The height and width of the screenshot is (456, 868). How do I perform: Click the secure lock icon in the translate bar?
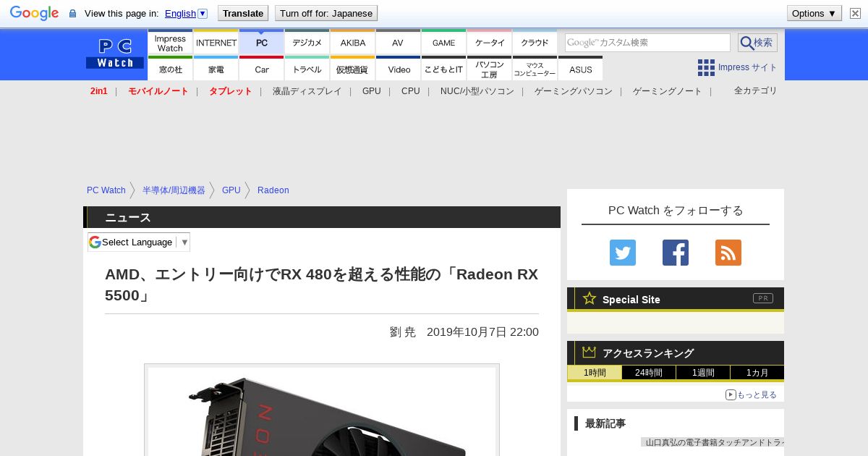(72, 14)
